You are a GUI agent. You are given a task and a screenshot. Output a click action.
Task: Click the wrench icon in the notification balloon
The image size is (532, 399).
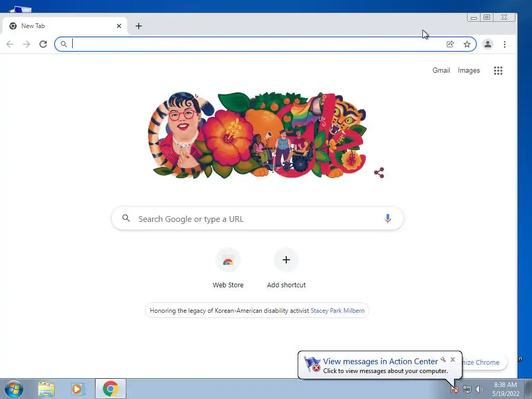point(443,360)
